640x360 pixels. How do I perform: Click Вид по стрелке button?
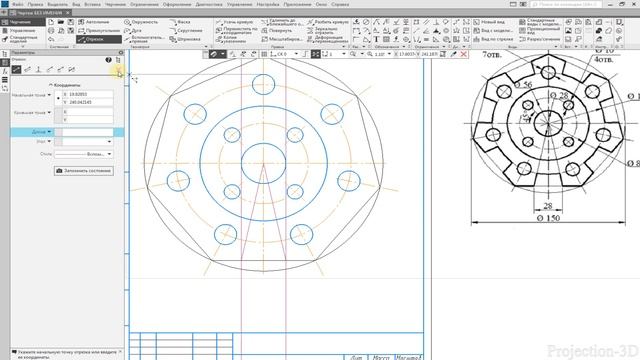[493, 39]
